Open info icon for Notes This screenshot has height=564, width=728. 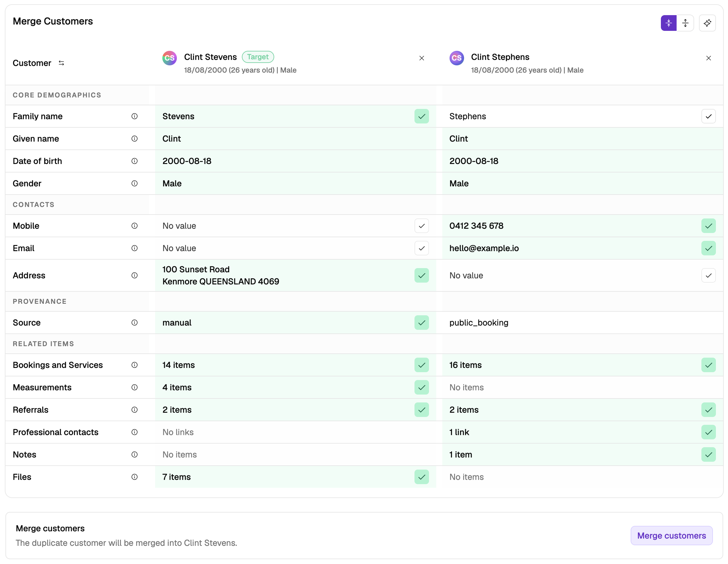[134, 454]
